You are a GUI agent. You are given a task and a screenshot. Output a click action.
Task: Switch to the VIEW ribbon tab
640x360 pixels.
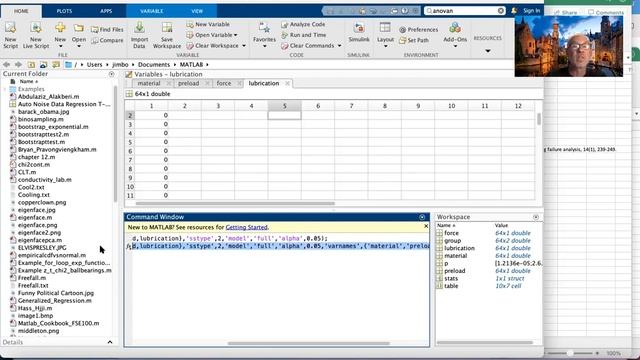[197, 11]
